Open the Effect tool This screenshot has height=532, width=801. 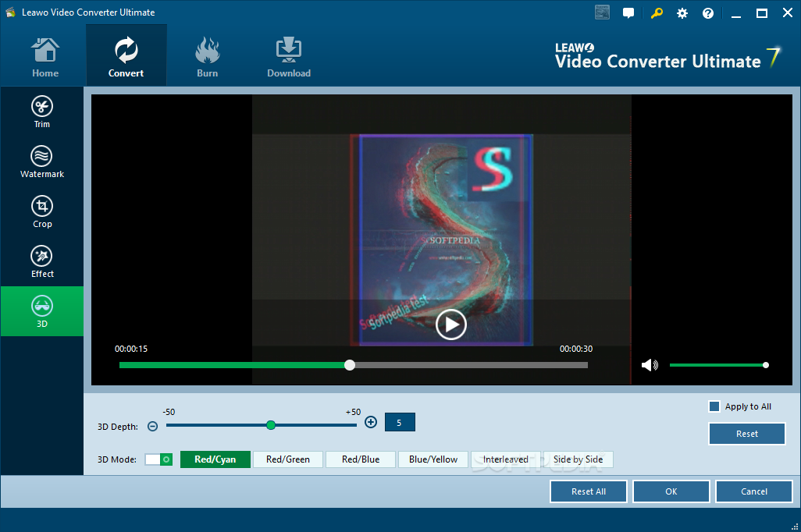(42, 262)
